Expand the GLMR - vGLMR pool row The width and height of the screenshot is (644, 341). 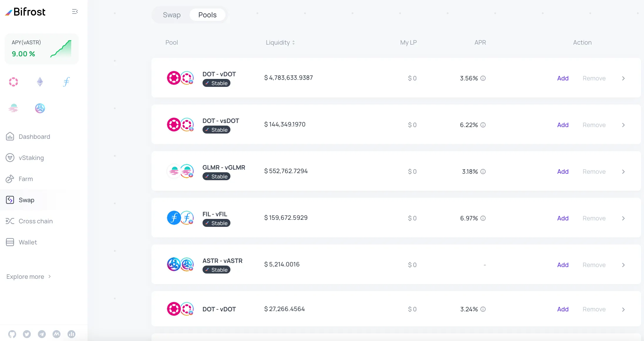[x=623, y=172]
